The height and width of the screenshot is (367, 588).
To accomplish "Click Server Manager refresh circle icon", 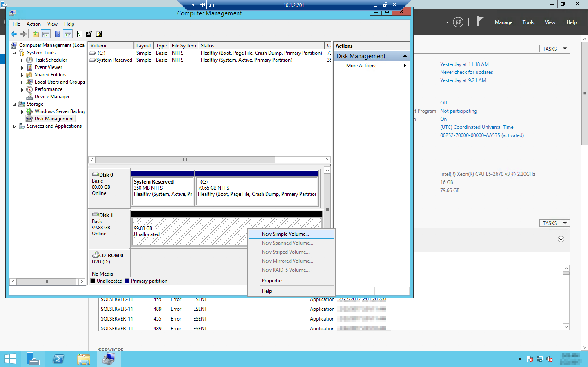I will point(458,22).
